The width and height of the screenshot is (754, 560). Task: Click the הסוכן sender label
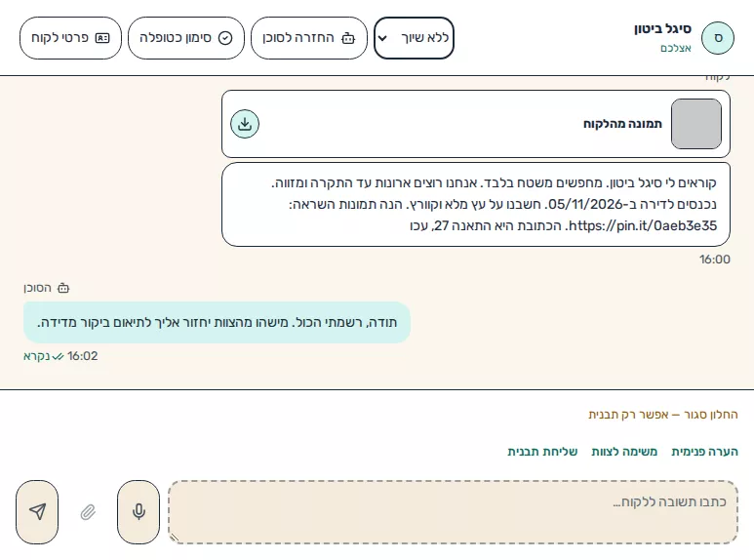click(x=47, y=288)
